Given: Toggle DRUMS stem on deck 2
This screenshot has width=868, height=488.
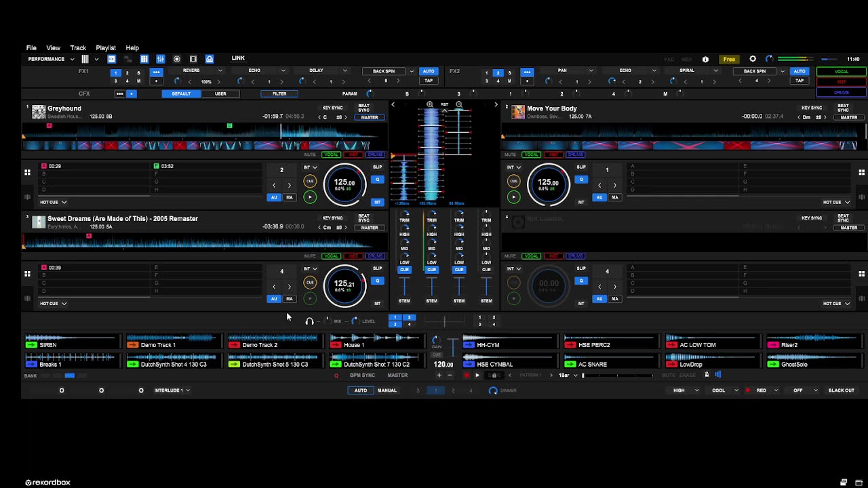Looking at the screenshot, I should click(575, 155).
